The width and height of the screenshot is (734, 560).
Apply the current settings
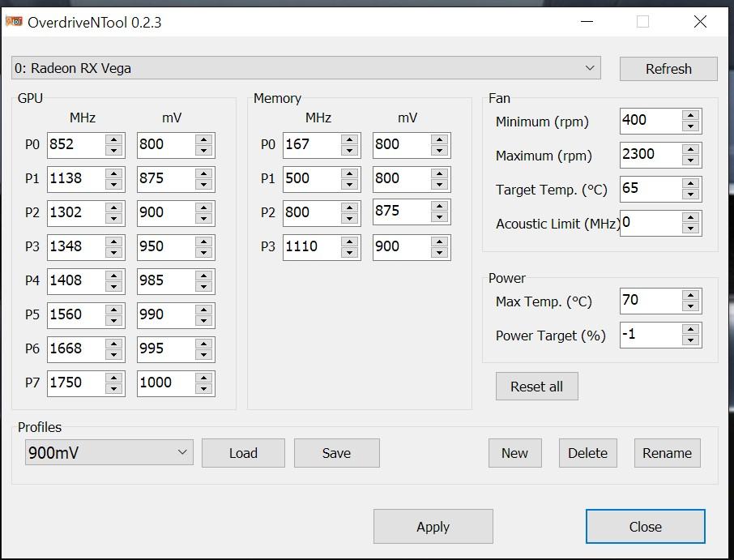[x=433, y=526]
